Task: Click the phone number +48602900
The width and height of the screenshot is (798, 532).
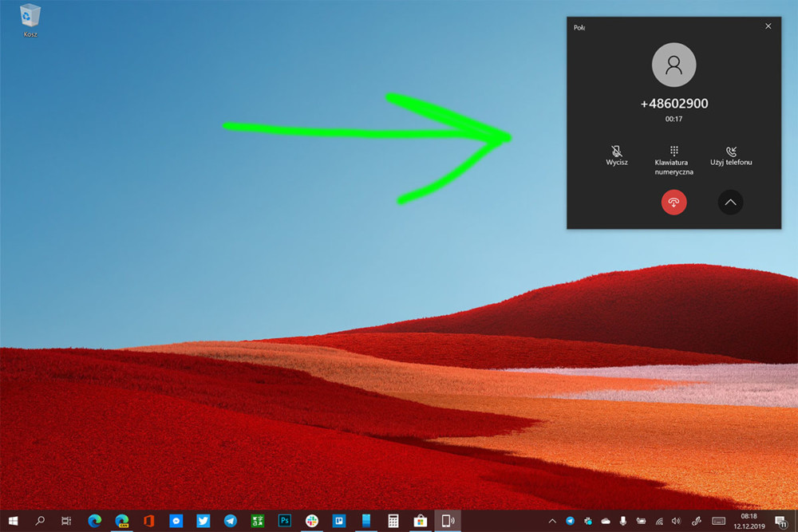Action: click(674, 103)
